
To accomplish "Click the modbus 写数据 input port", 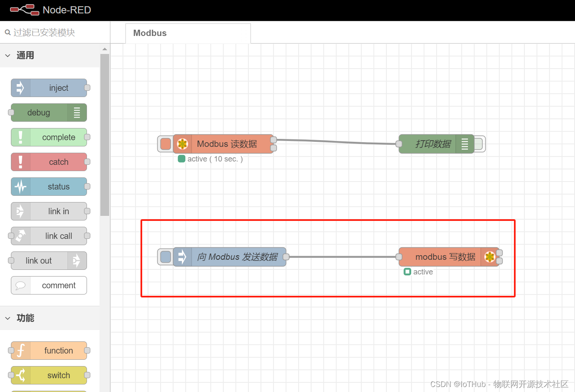I will coord(399,257).
